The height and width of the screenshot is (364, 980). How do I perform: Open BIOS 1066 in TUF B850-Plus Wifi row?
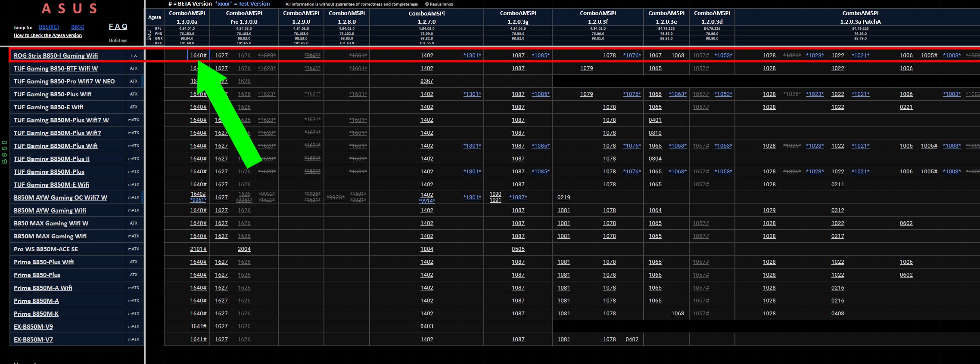(x=655, y=94)
